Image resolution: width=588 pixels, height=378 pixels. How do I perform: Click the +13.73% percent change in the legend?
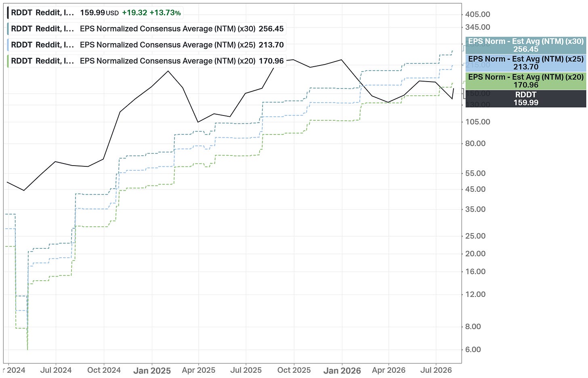click(165, 13)
